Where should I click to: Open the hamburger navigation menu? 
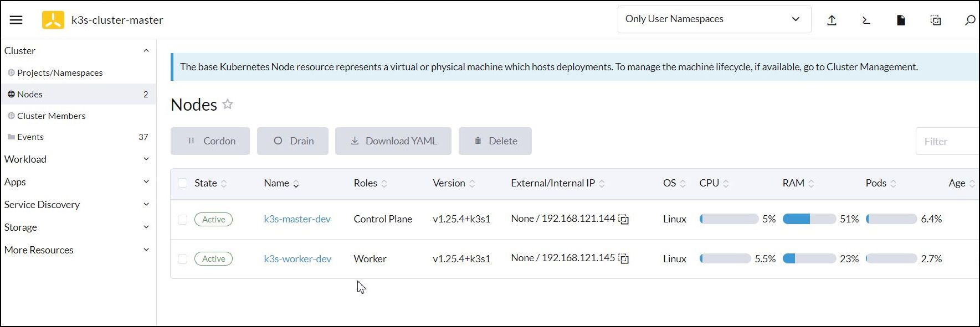(x=16, y=20)
